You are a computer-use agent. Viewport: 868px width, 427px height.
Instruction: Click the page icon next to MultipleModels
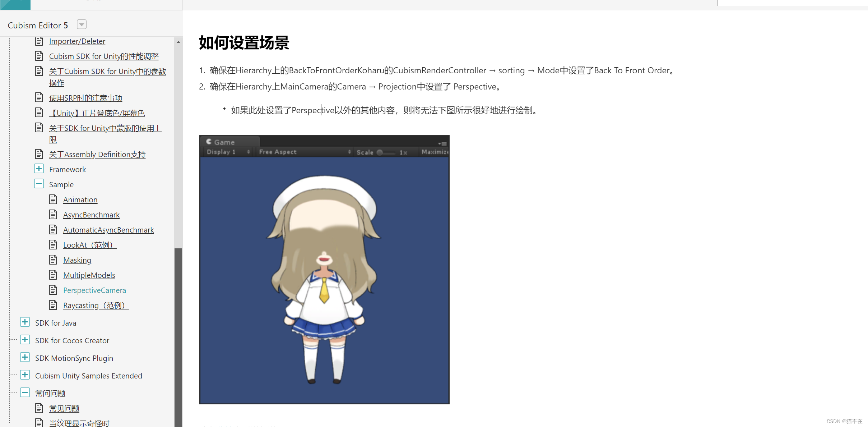53,275
